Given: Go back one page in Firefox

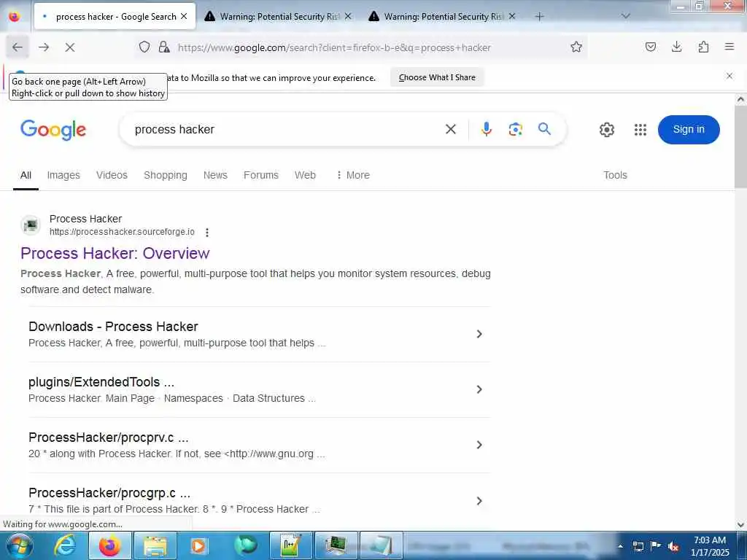Looking at the screenshot, I should tap(18, 47).
